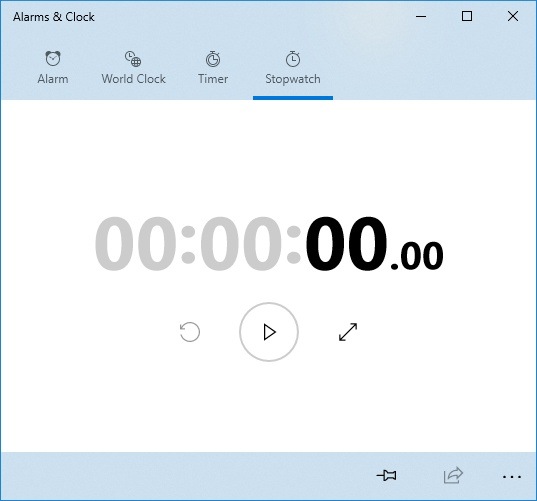The width and height of the screenshot is (537, 501).
Task: Click the Timer icon
Action: click(213, 59)
